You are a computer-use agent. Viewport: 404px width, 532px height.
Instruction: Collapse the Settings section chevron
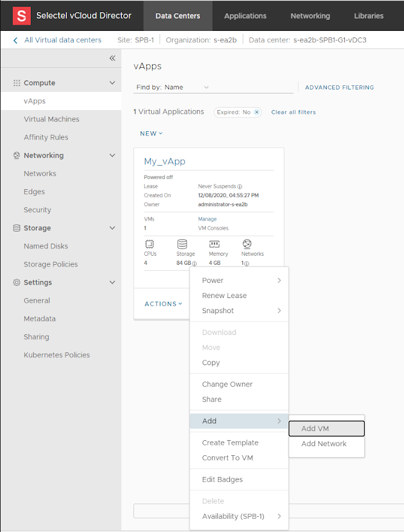click(x=112, y=282)
